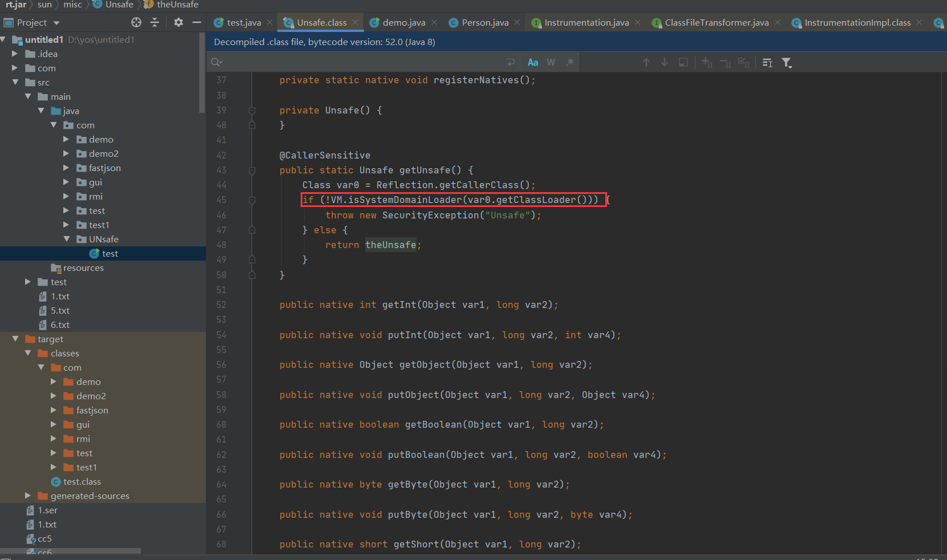Screen dimensions: 947x560
Task: Click '@CallerSensitive' annotation on line 42
Action: pos(325,155)
